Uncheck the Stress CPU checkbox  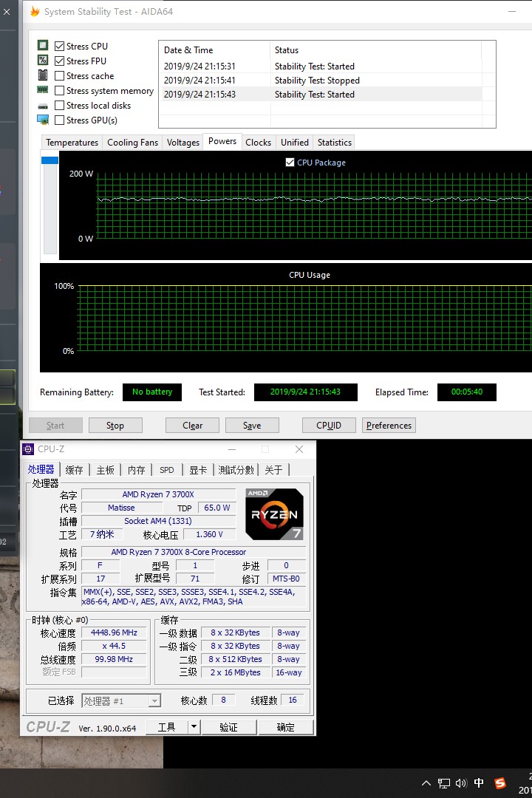60,47
